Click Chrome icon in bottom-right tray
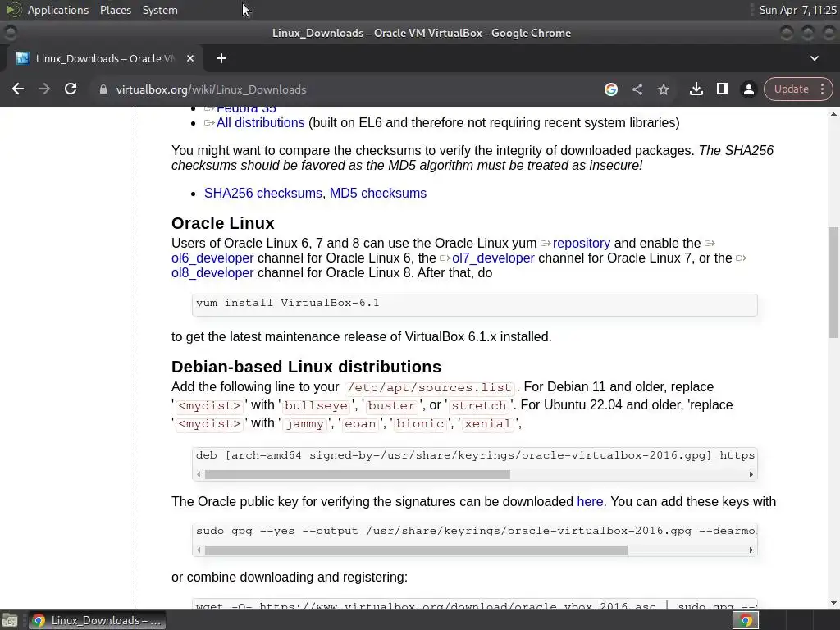Image resolution: width=840 pixels, height=630 pixels. 746,620
